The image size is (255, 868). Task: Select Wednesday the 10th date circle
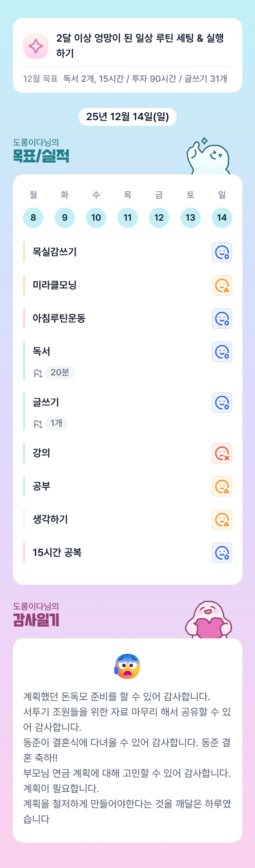[96, 218]
